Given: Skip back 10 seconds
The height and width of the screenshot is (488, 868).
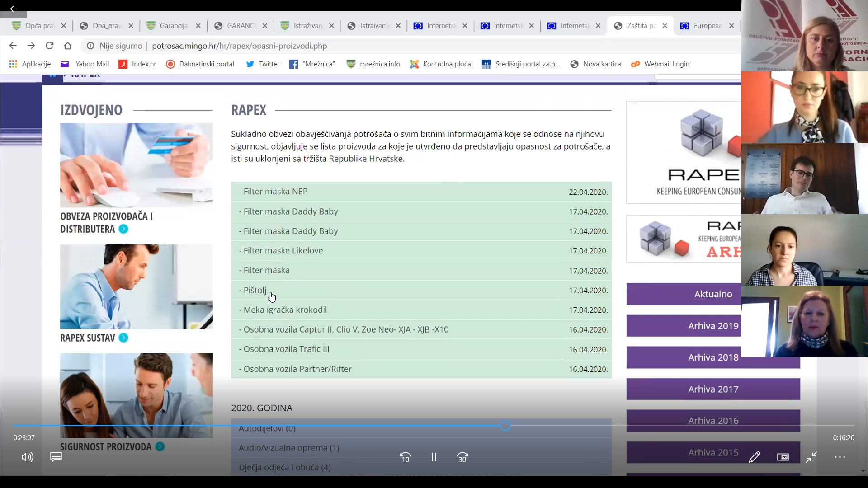Looking at the screenshot, I should point(405,457).
